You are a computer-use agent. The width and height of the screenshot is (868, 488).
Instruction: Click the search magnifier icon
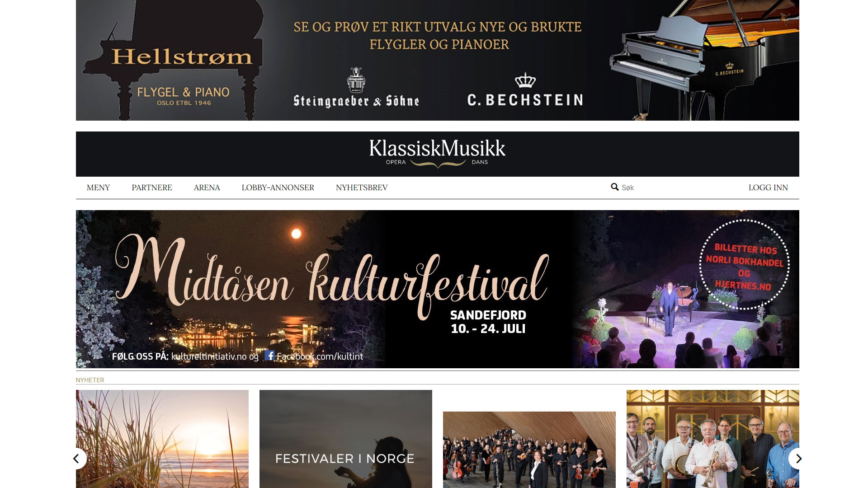[x=614, y=187]
